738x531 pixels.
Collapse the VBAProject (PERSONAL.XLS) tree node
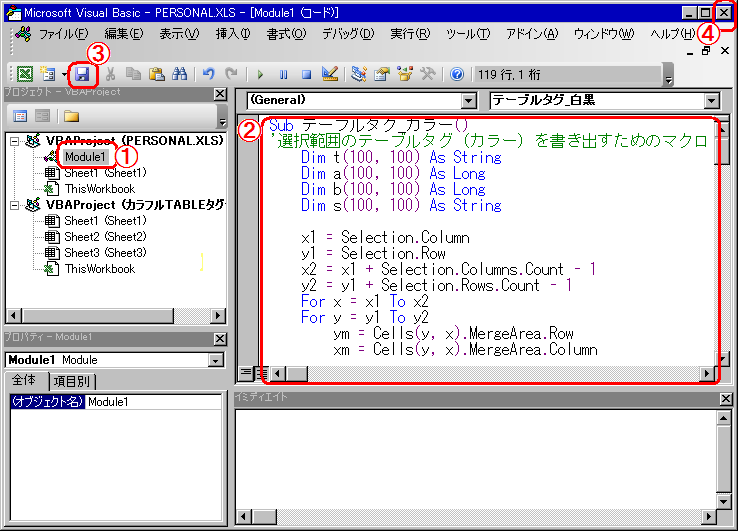click(x=14, y=141)
